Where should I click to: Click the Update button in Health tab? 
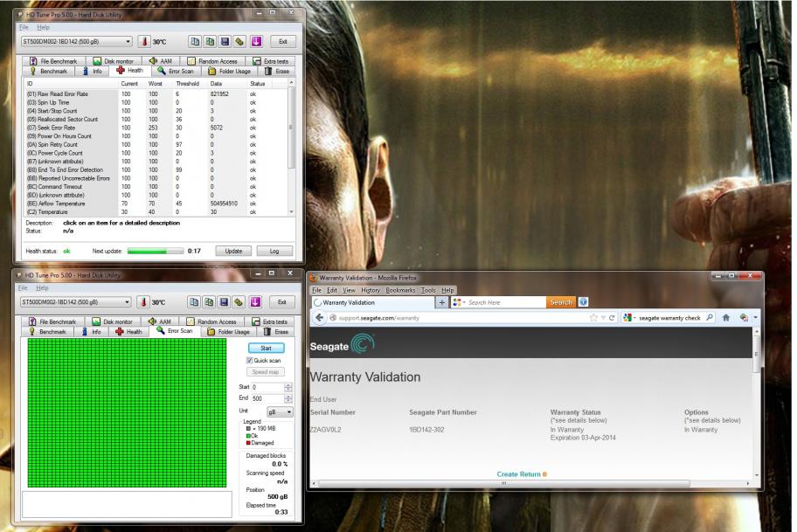[234, 251]
